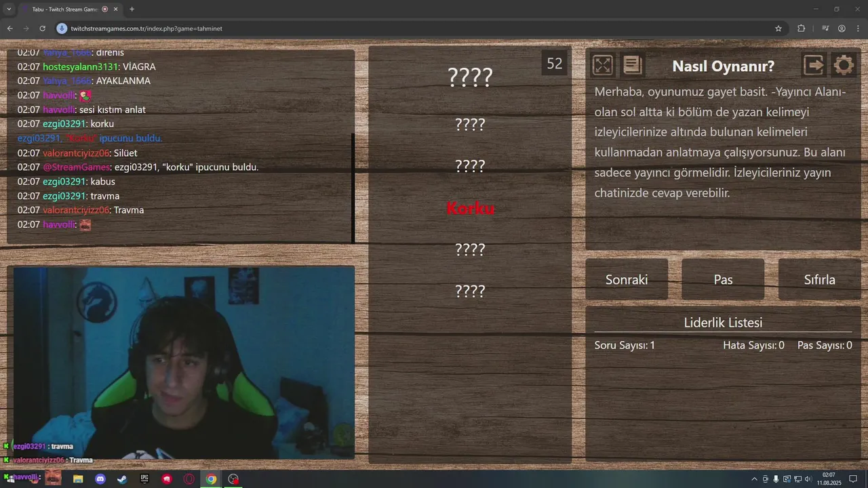The height and width of the screenshot is (488, 868).
Task: Open game settings gear icon
Action: pos(844,65)
